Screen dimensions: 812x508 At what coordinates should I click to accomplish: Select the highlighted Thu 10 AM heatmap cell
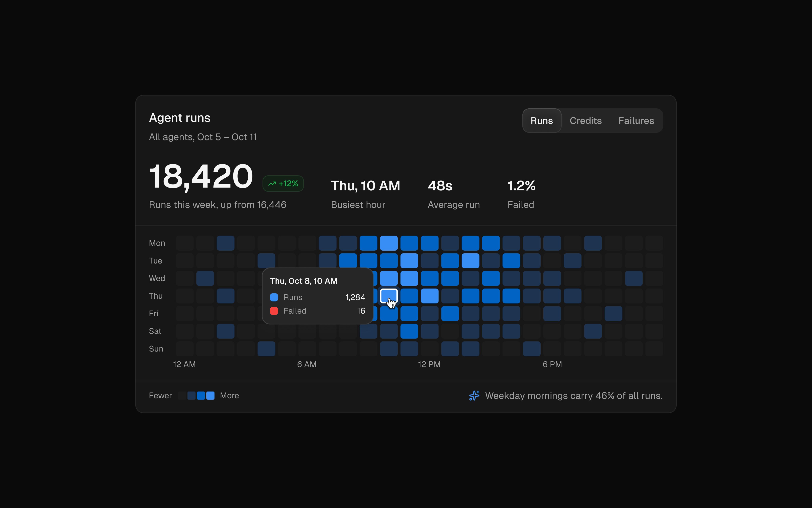[389, 296]
